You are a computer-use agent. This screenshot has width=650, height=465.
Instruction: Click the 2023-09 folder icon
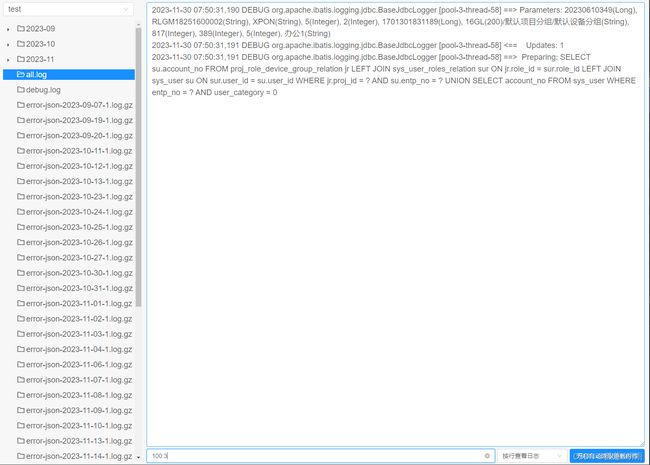[21, 29]
